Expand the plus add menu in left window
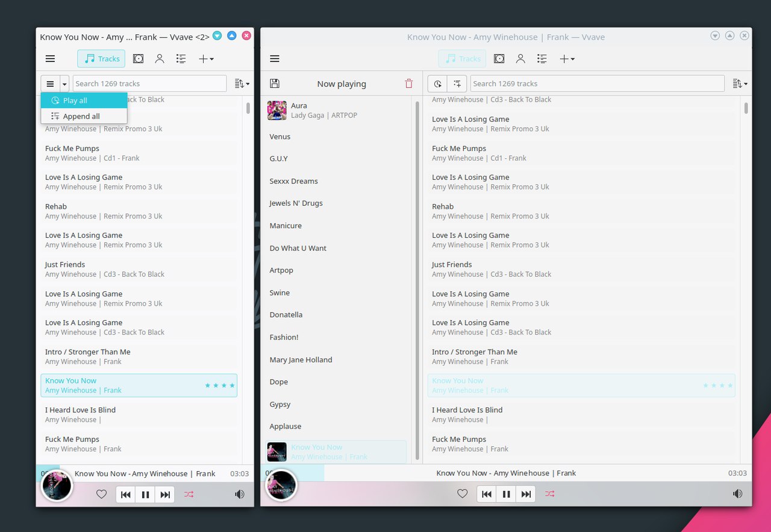Viewport: 771px width, 532px height. [x=206, y=59]
